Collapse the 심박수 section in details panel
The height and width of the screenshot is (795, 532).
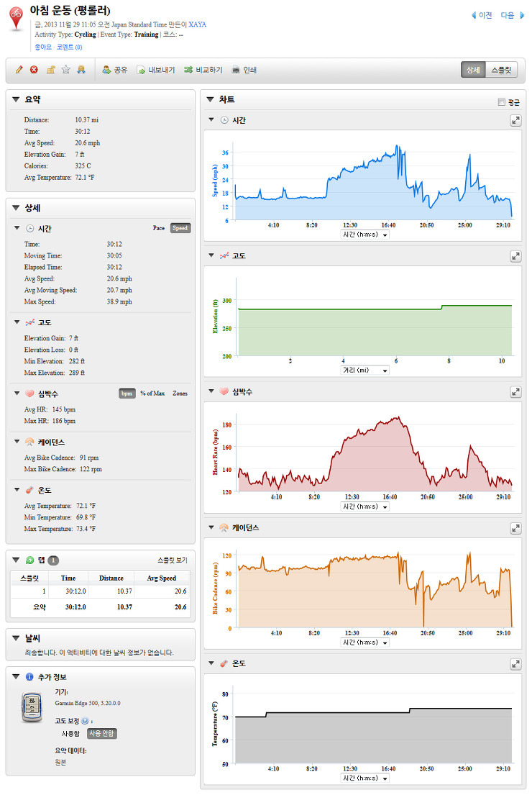(17, 394)
